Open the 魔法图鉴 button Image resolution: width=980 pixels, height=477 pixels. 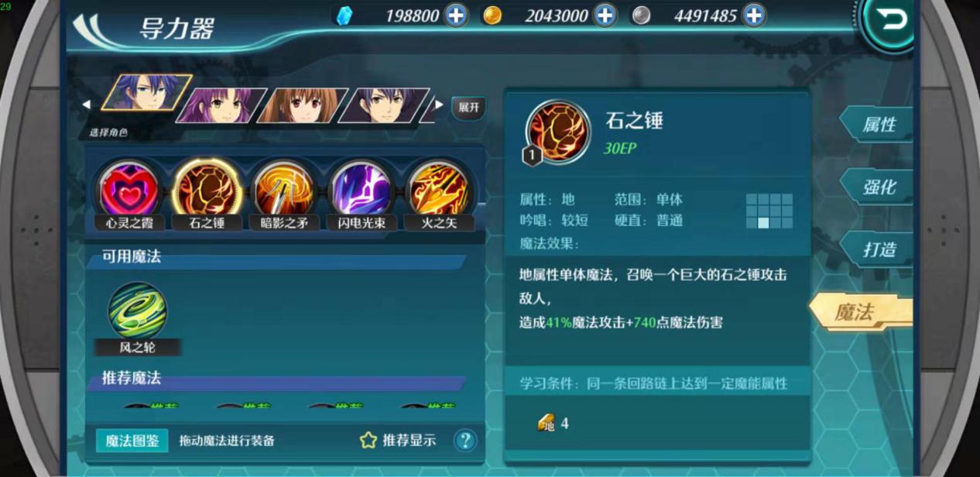click(x=132, y=441)
